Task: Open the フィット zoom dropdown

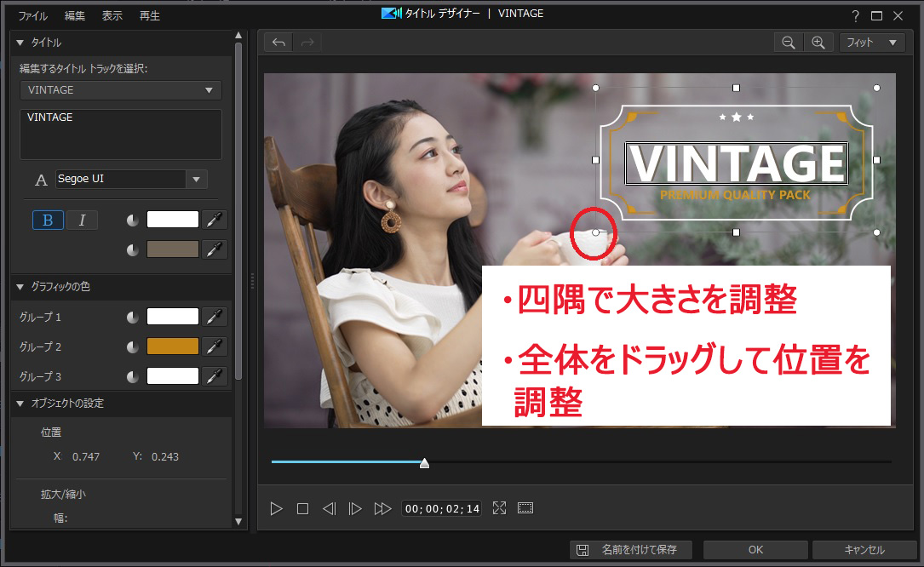Action: 872,43
